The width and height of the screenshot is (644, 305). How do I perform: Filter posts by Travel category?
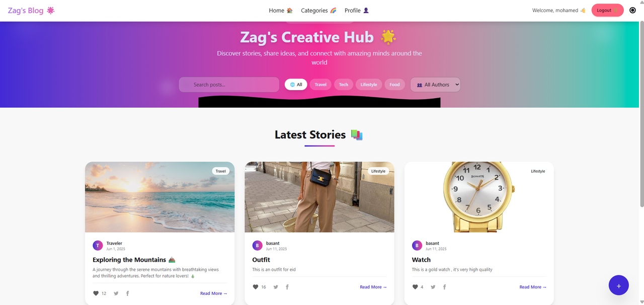point(320,85)
